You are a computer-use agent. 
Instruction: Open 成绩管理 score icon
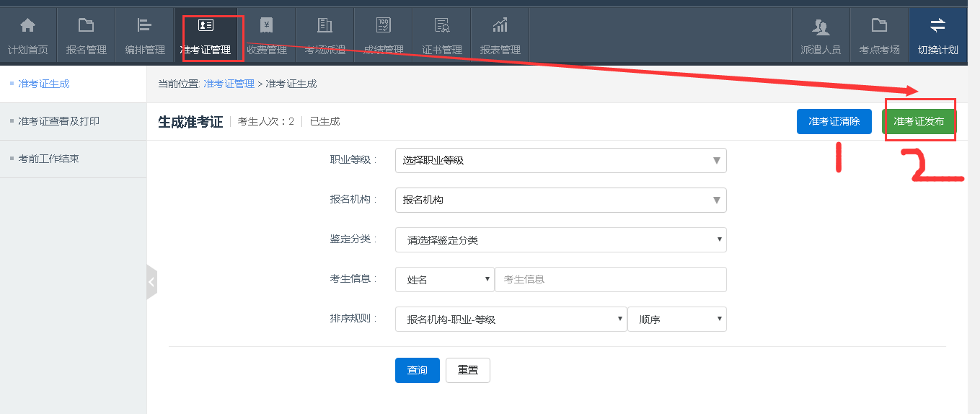[383, 26]
